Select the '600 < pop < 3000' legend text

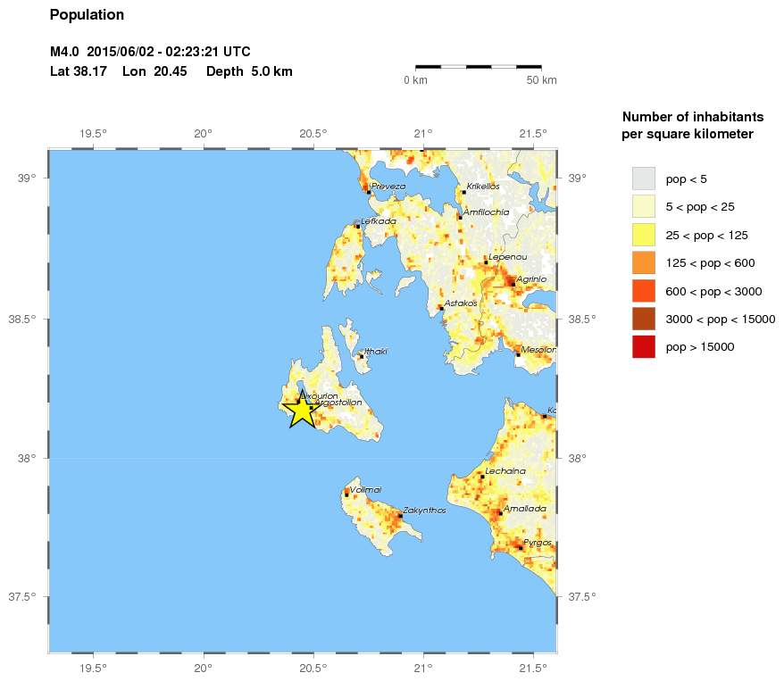[713, 291]
